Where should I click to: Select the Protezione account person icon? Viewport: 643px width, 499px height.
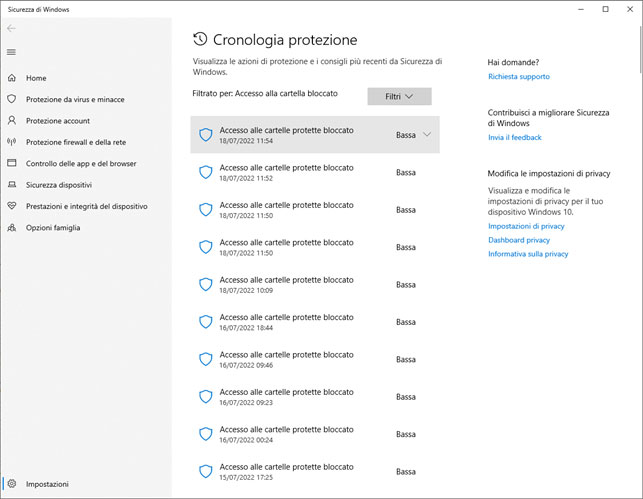(x=12, y=120)
